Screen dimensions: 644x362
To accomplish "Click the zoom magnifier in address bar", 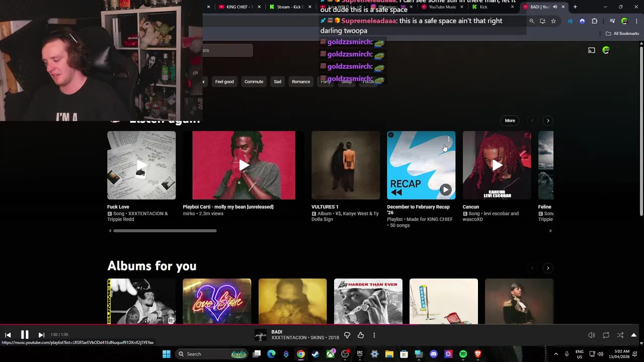I will click(531, 21).
